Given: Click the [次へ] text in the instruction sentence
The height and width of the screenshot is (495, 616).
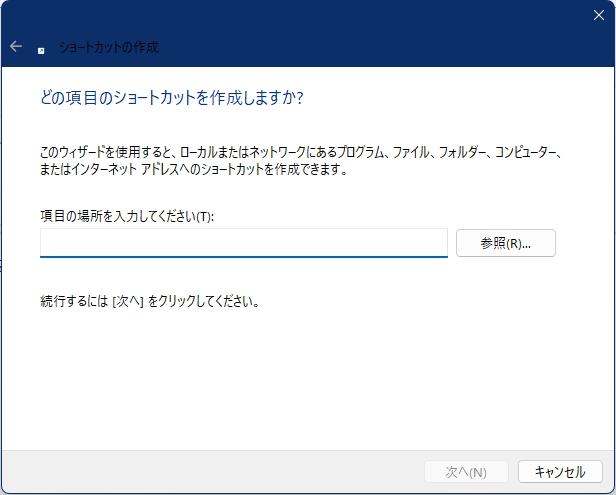Looking at the screenshot, I should coord(129,301).
